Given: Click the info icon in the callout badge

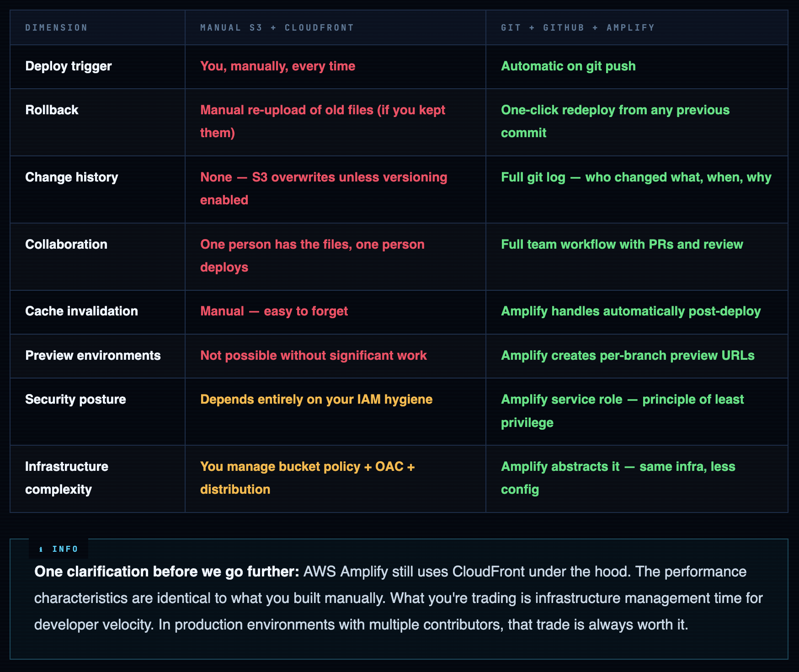Looking at the screenshot, I should (x=41, y=549).
